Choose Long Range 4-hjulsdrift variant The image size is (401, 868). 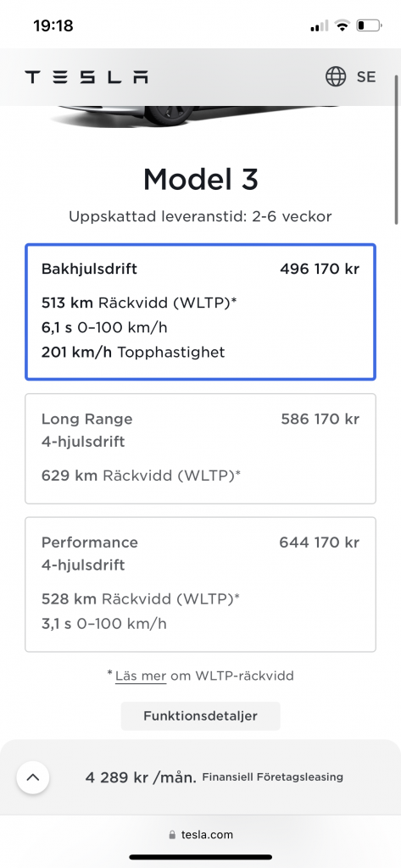(200, 449)
